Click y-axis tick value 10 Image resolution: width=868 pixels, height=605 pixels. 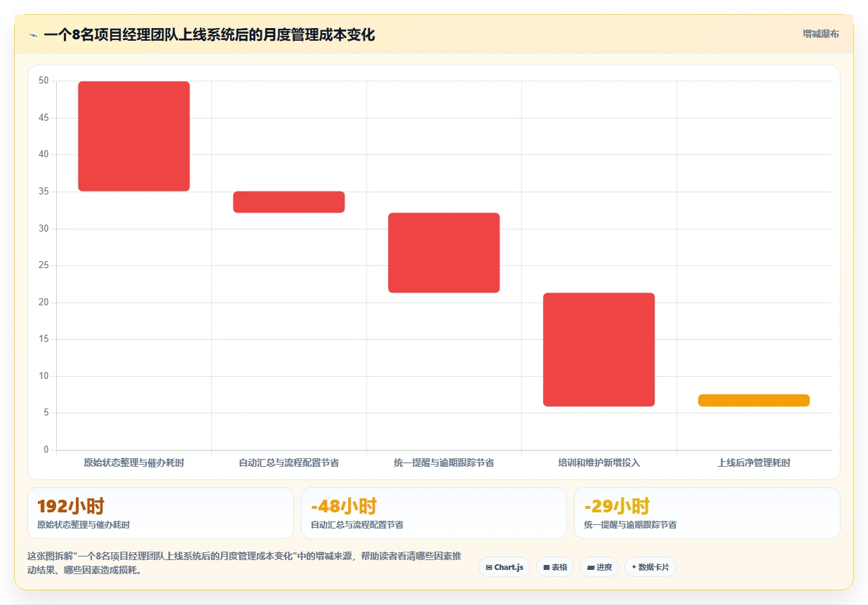pyautogui.click(x=44, y=376)
